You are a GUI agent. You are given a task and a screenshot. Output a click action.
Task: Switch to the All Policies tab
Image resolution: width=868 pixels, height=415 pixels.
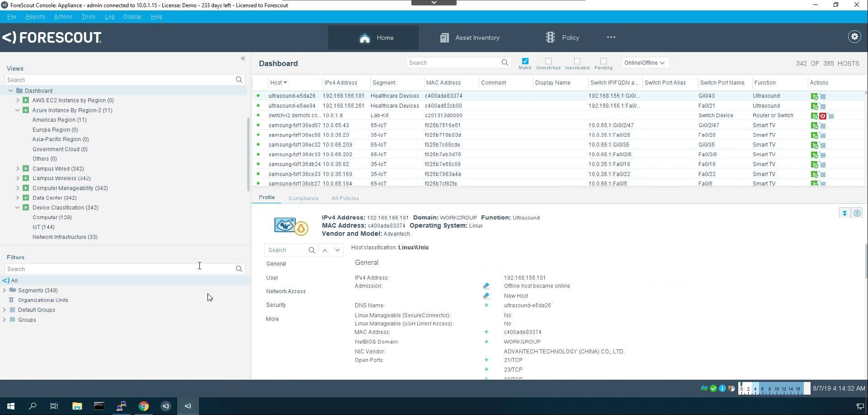[x=345, y=198]
